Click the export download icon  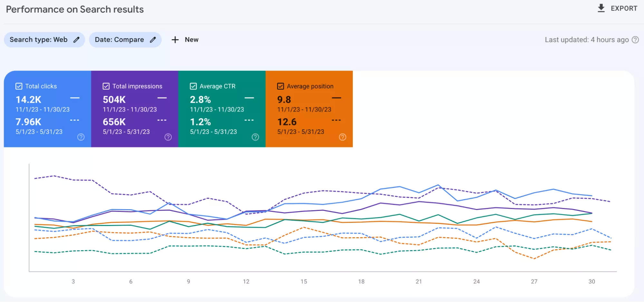coord(601,8)
